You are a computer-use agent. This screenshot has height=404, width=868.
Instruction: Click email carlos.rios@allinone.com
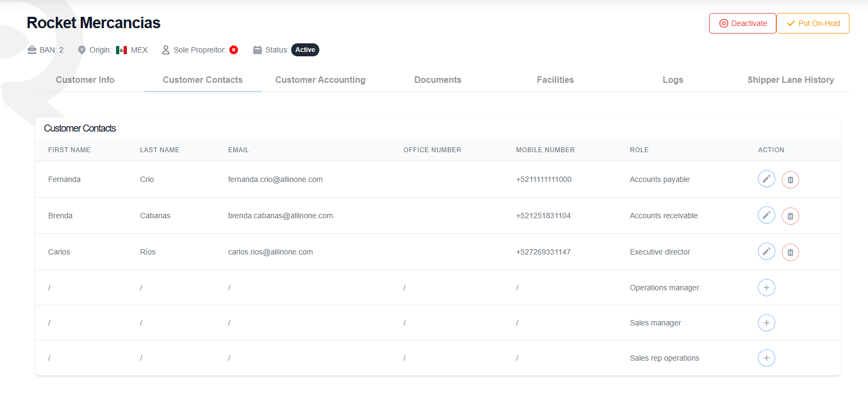pos(271,252)
